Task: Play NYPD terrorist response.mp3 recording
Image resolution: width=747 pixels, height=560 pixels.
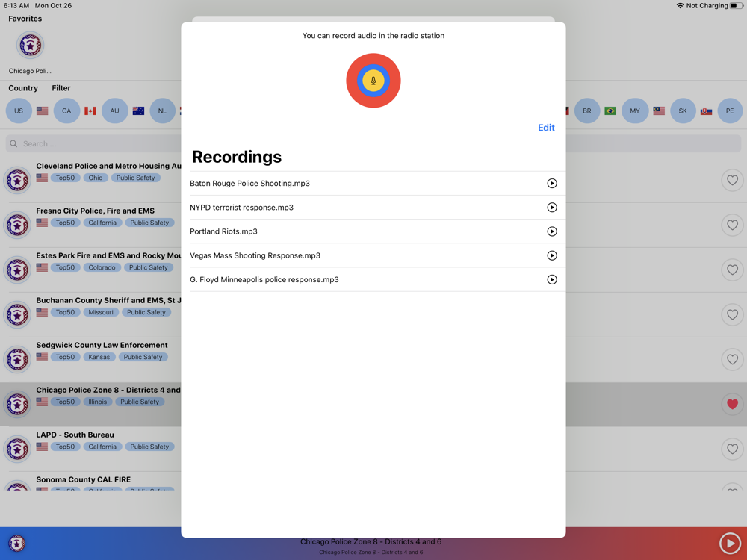Action: point(552,207)
